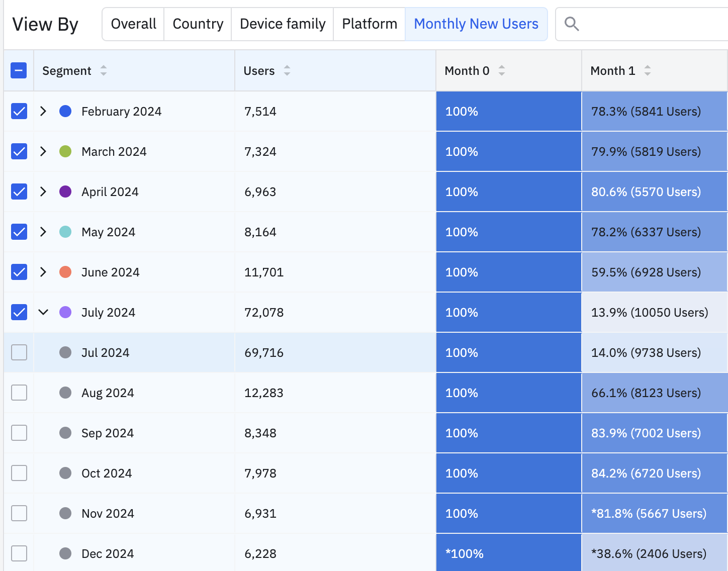Select the Device family tab
This screenshot has width=728, height=571.
click(283, 24)
